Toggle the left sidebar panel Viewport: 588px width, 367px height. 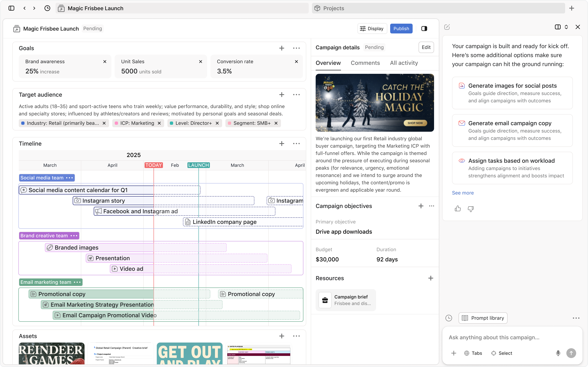point(11,8)
